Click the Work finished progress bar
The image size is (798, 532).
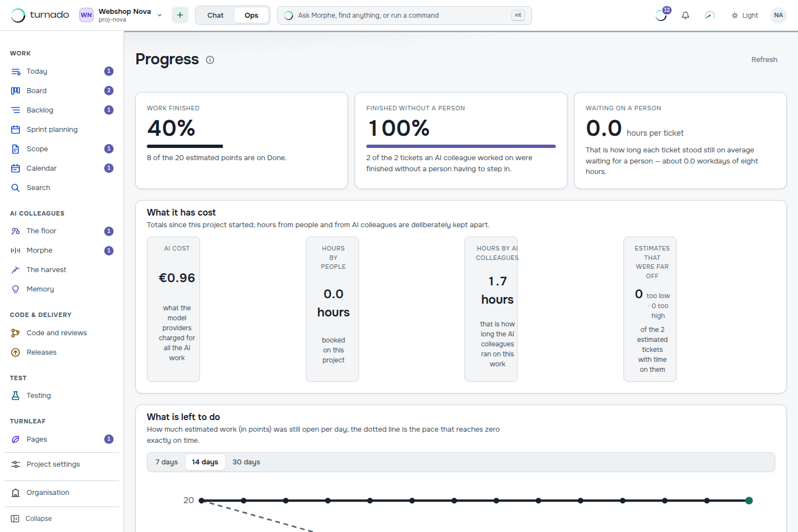(x=242, y=146)
